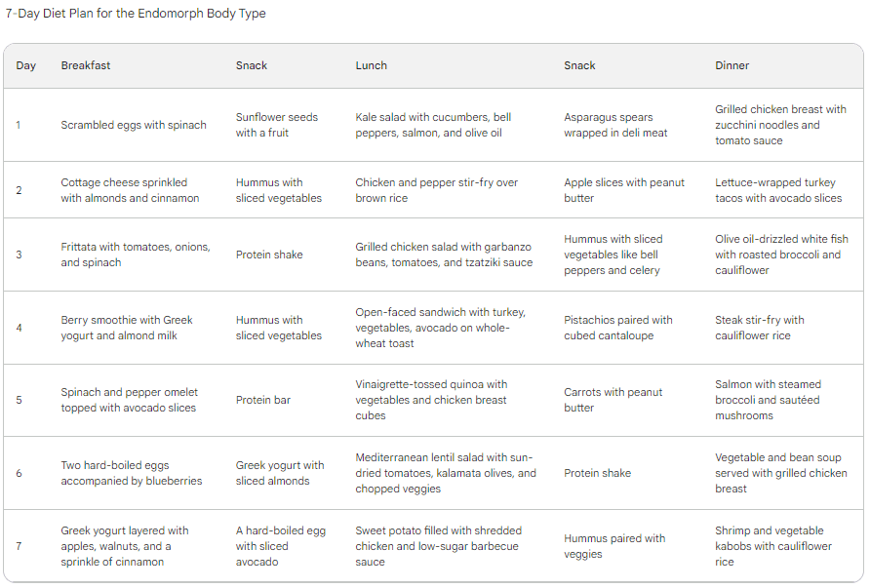Image resolution: width=870 pixels, height=588 pixels.
Task: Click the 7-Day Diet Plan title
Action: tap(136, 14)
